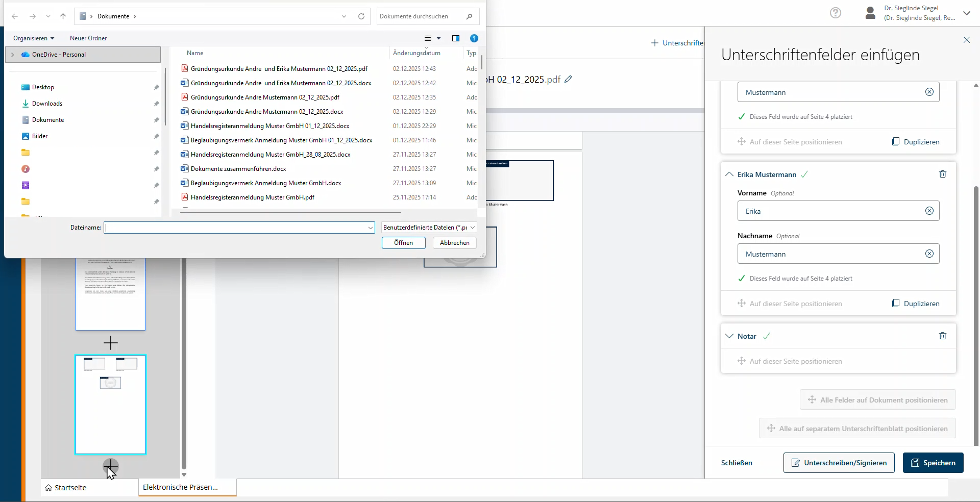
Task: Clear the Vorname field containing Erika
Action: [x=929, y=211]
